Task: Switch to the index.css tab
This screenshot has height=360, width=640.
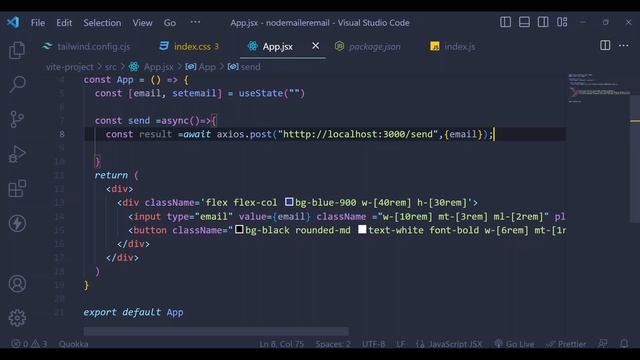Action: click(189, 47)
